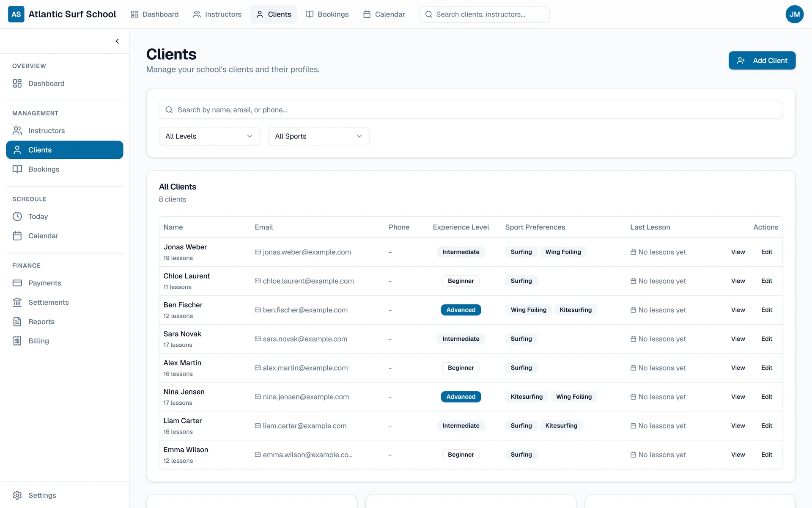Screen dimensions: 812x508
Task: Click the Today clock icon in the sidebar
Action: tap(17, 216)
